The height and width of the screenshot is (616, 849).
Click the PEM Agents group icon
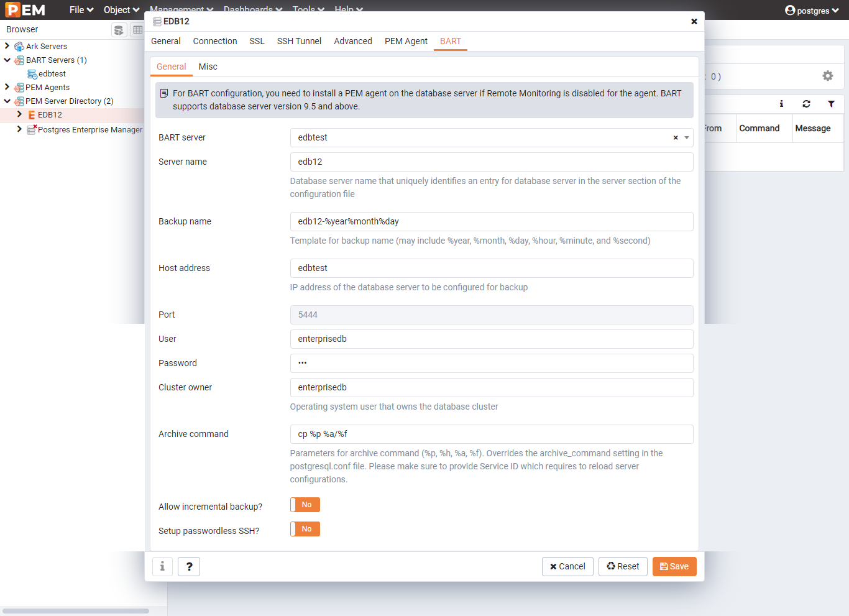click(19, 88)
